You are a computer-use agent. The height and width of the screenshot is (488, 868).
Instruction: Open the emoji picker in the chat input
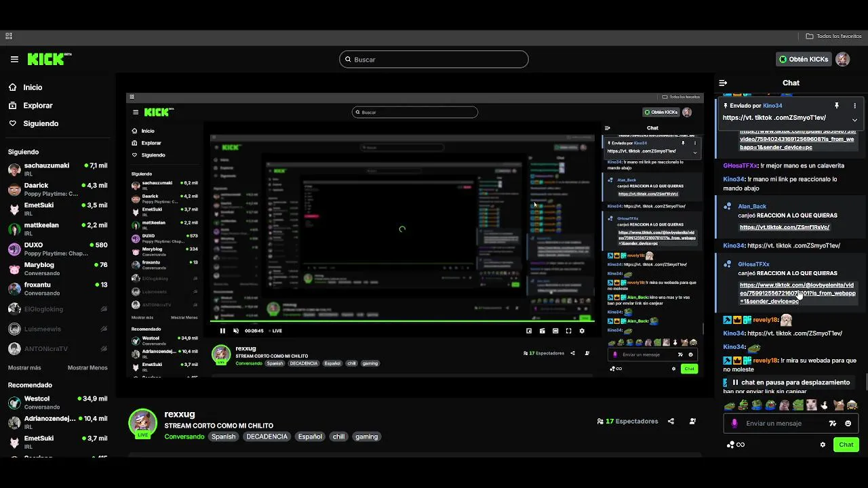[848, 424]
